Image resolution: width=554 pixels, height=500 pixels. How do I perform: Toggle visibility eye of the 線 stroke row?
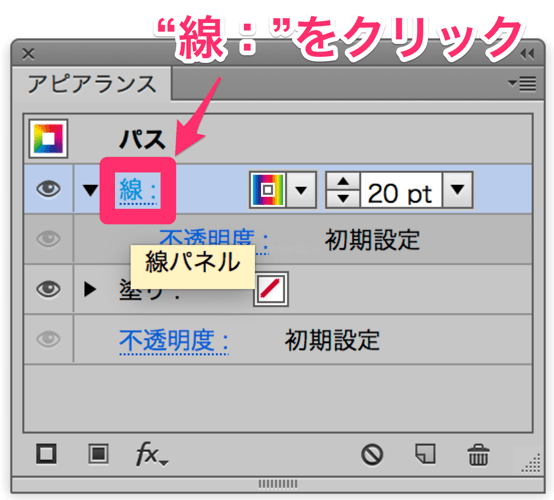click(x=48, y=188)
